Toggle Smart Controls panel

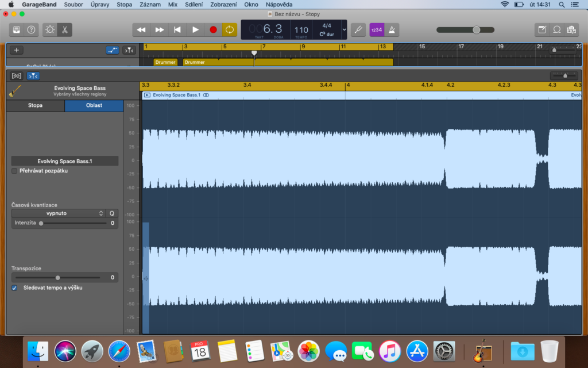pyautogui.click(x=50, y=30)
